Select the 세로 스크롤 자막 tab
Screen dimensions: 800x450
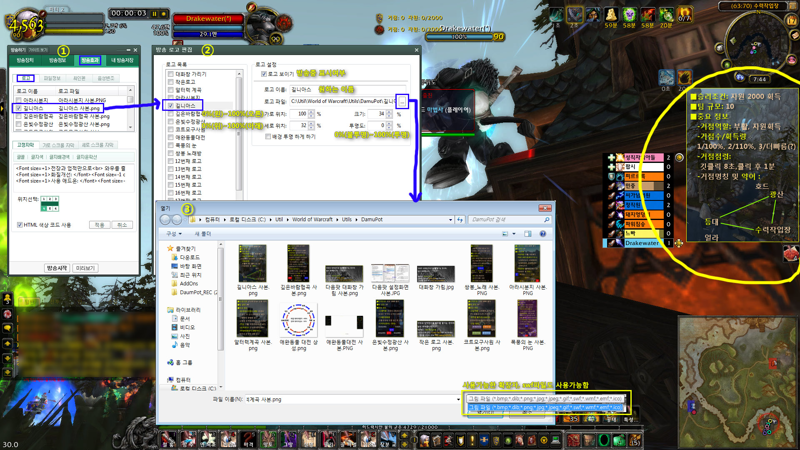point(98,145)
